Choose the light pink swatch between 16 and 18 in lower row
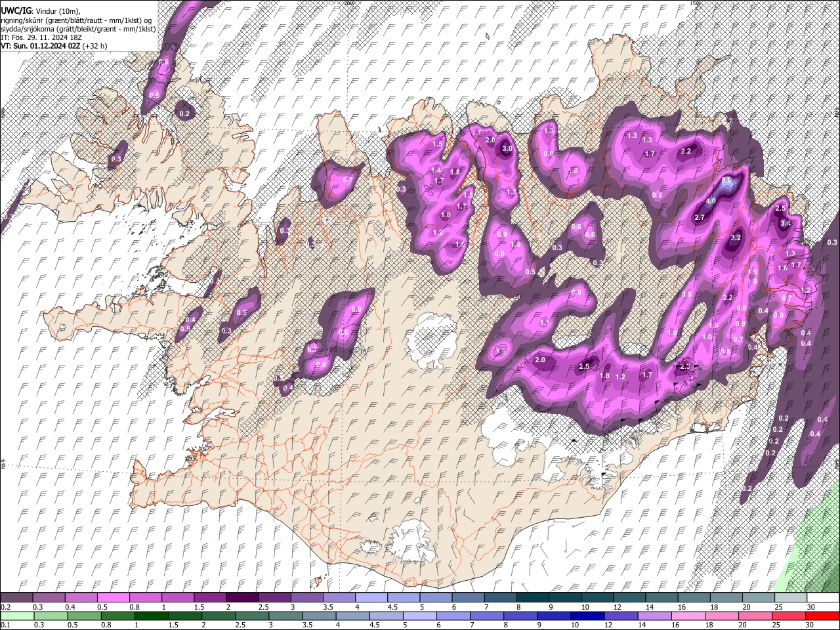 click(x=688, y=616)
